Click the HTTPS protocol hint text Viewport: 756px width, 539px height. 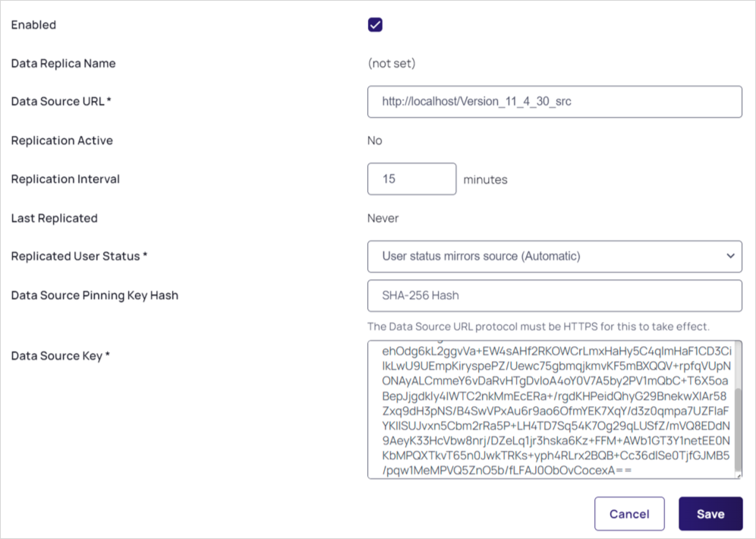pyautogui.click(x=538, y=327)
